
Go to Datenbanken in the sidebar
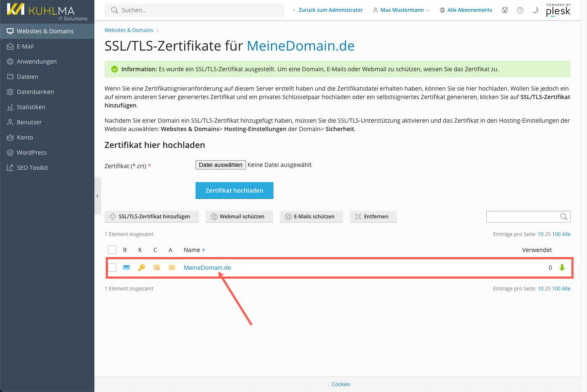[x=35, y=92]
